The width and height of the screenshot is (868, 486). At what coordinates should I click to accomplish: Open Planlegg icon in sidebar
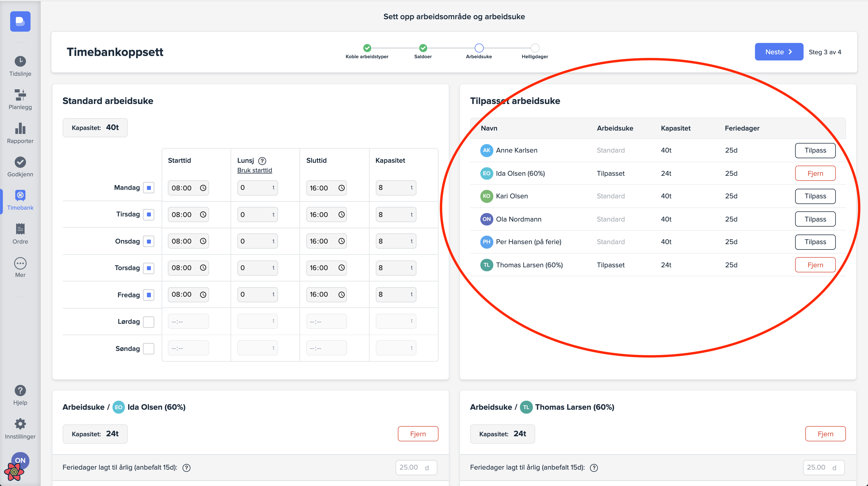point(20,95)
